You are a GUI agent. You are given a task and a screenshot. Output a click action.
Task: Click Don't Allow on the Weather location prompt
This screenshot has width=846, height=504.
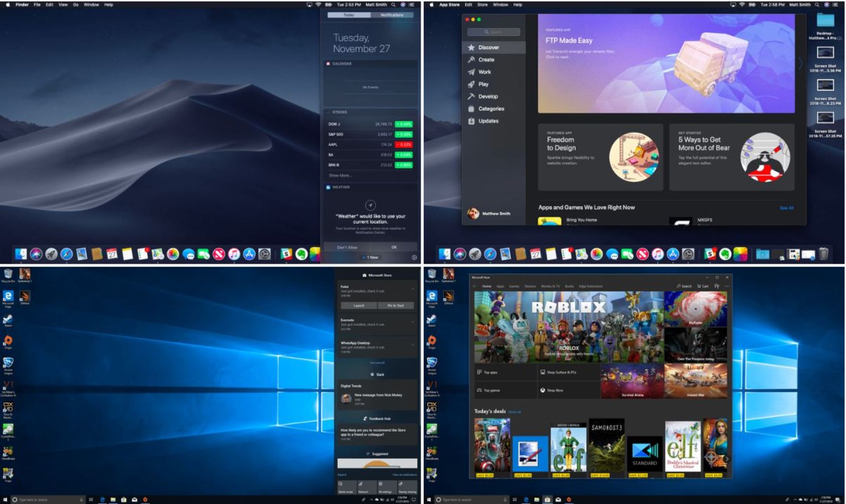pyautogui.click(x=347, y=247)
